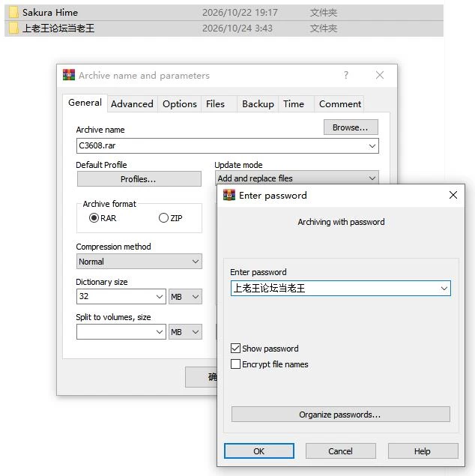Expand the Update mode dropdown

[372, 178]
